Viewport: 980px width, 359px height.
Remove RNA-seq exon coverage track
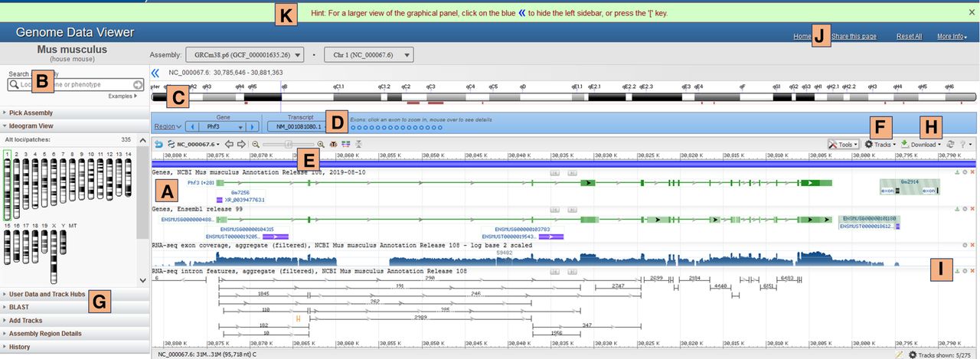972,245
